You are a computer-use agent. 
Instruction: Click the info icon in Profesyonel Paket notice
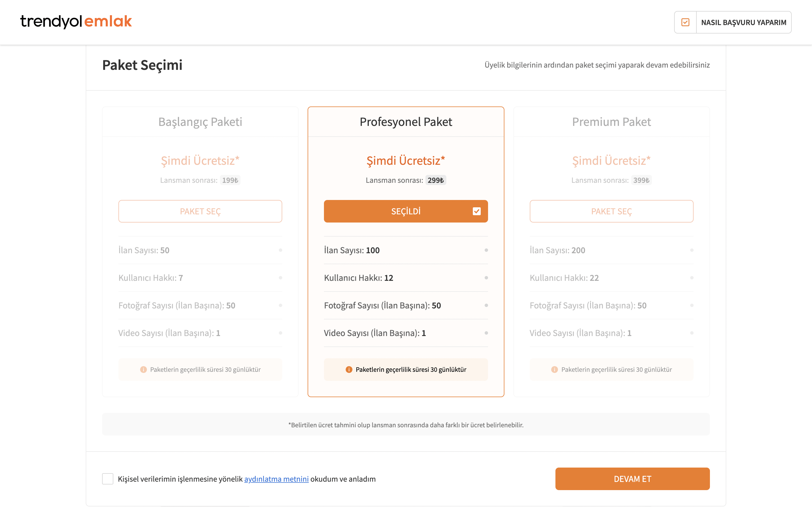tap(349, 370)
